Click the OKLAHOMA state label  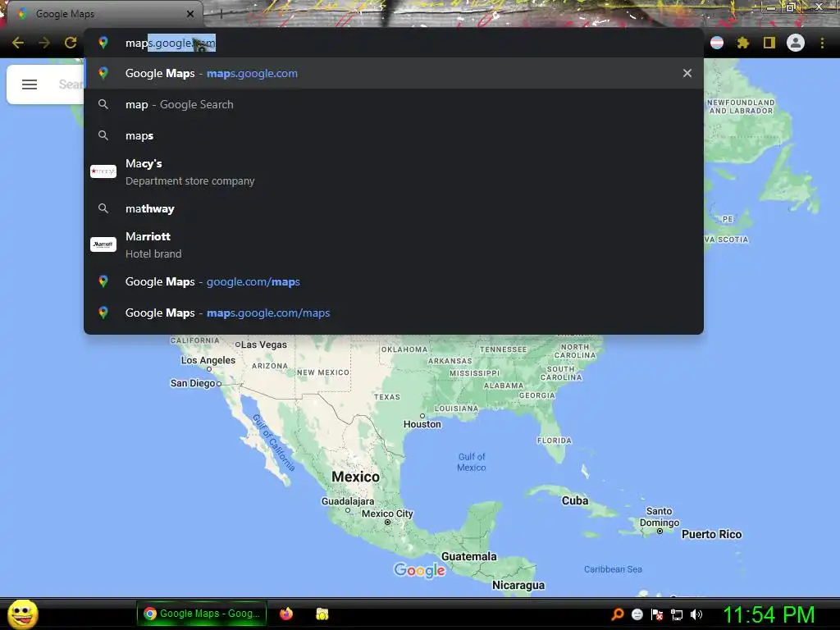tap(404, 349)
